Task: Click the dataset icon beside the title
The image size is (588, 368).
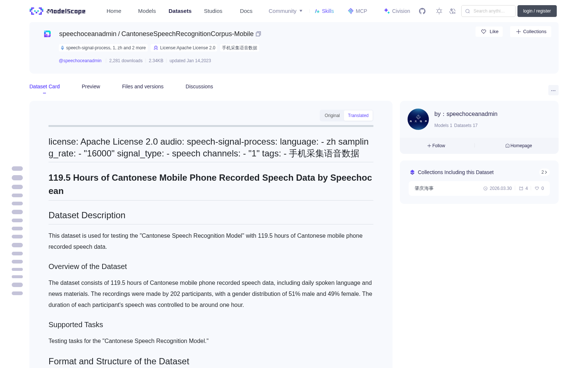Action: (47, 34)
